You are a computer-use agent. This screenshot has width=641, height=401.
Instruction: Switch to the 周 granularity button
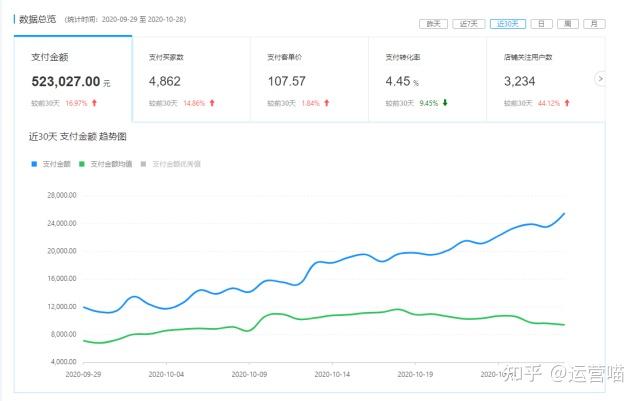click(x=568, y=24)
